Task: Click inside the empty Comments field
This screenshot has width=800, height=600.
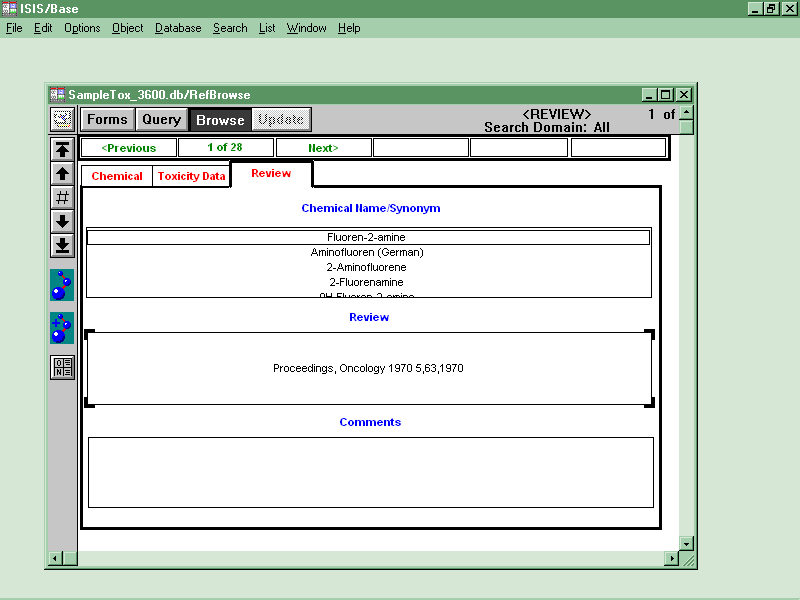Action: pyautogui.click(x=370, y=472)
